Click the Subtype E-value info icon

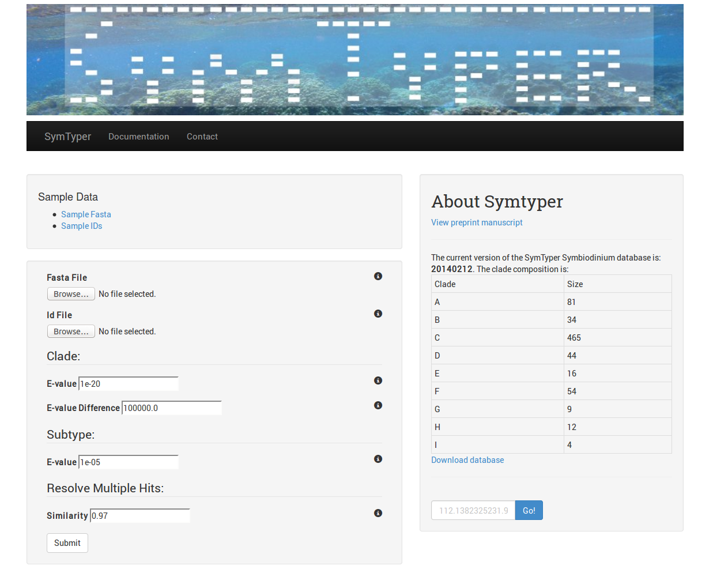[378, 459]
